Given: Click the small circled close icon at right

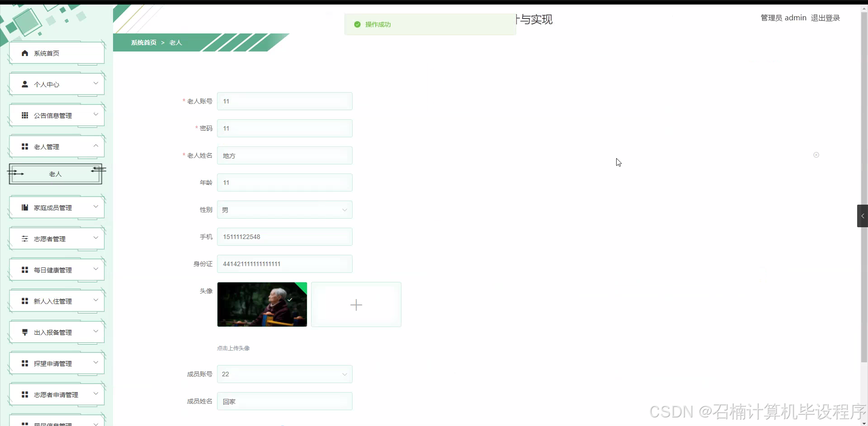Looking at the screenshot, I should click(x=816, y=155).
